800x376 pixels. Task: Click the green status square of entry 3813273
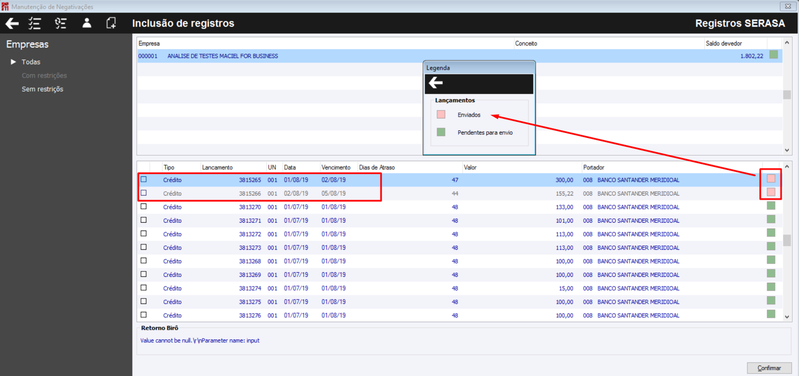point(771,246)
